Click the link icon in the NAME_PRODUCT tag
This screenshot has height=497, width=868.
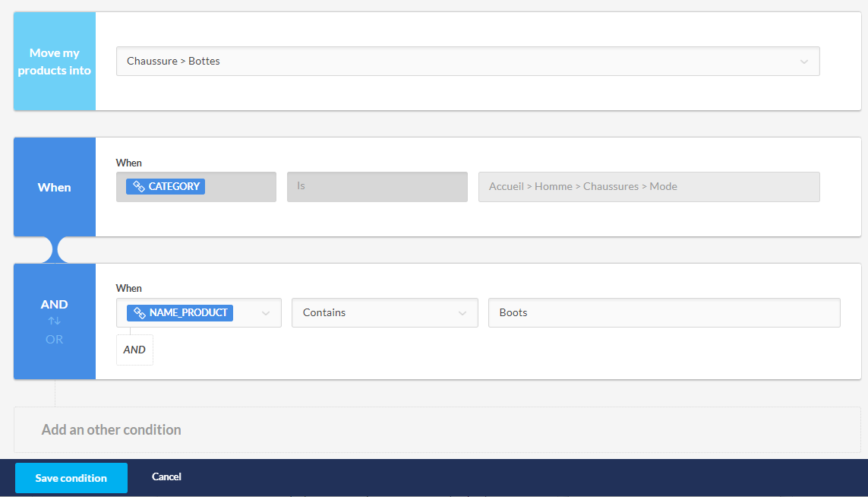140,313
